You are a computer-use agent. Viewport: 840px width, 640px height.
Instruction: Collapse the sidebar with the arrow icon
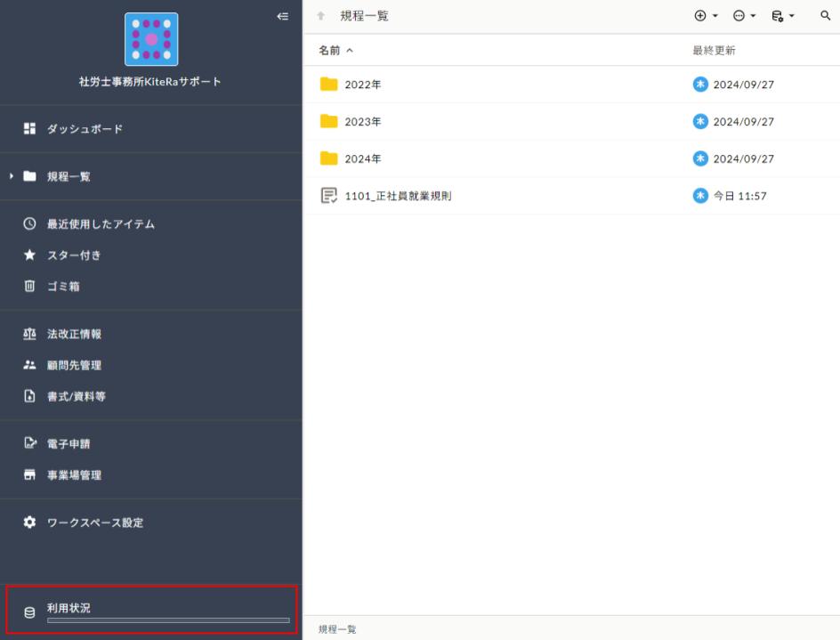[x=283, y=16]
